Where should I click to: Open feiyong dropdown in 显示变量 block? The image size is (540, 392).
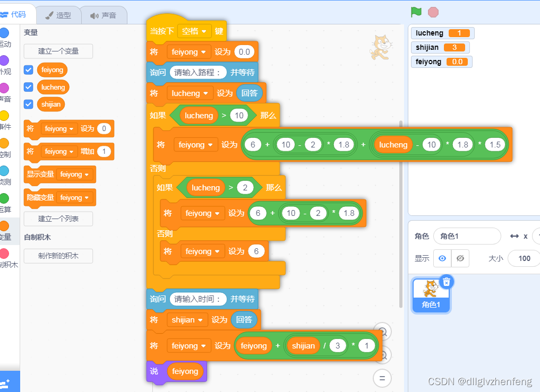pos(74,175)
